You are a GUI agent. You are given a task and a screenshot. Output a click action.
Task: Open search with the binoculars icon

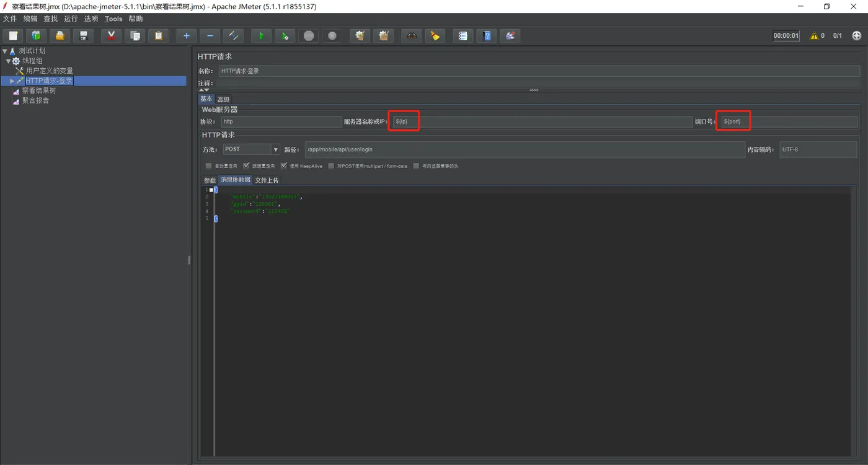411,36
